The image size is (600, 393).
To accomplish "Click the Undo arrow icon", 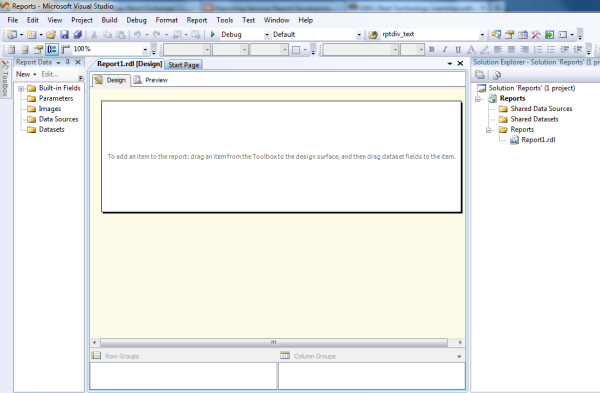I will pos(137,35).
